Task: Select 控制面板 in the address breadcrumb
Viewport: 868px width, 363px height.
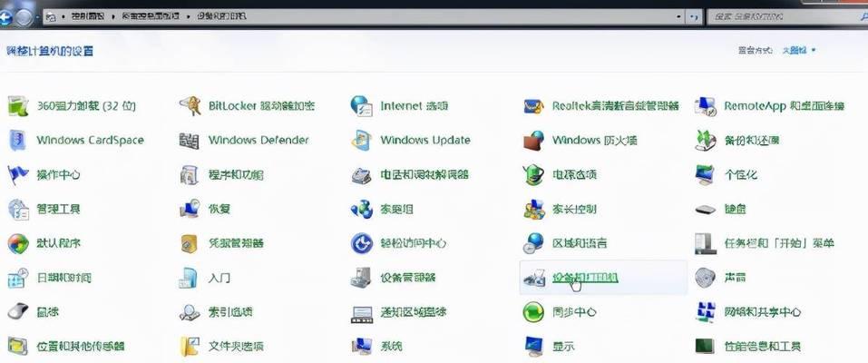Action: point(90,16)
